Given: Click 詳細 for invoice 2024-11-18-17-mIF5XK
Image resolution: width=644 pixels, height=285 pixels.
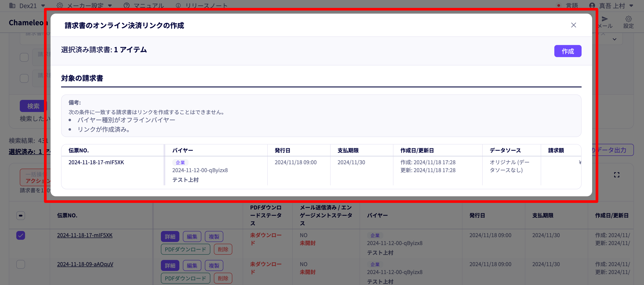Looking at the screenshot, I should [170, 236].
